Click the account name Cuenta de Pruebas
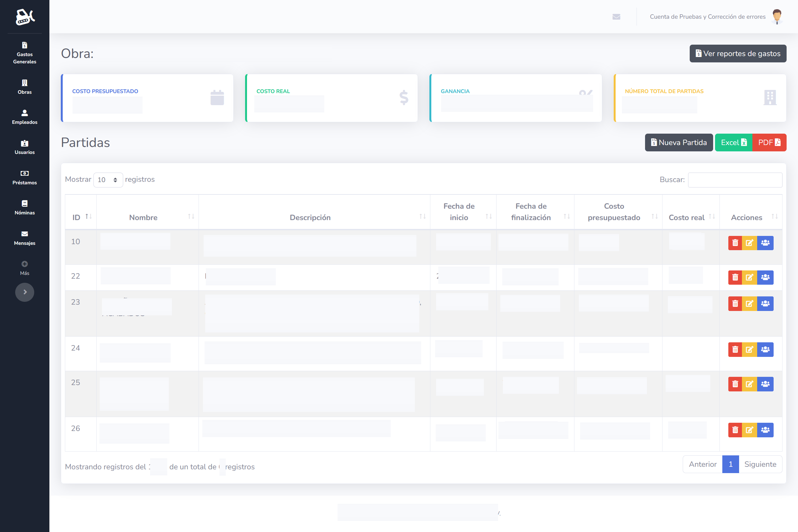The image size is (798, 532). click(708, 16)
